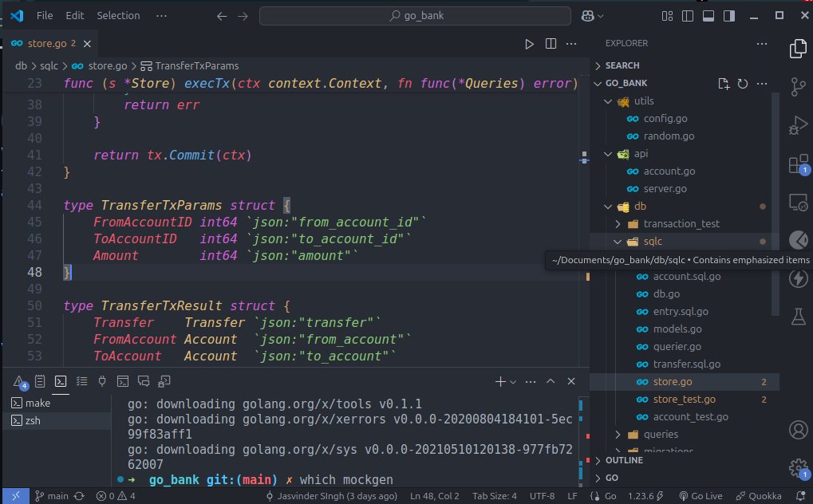Refresh the GO_BANK explorer
813x504 pixels.
pyautogui.click(x=743, y=84)
